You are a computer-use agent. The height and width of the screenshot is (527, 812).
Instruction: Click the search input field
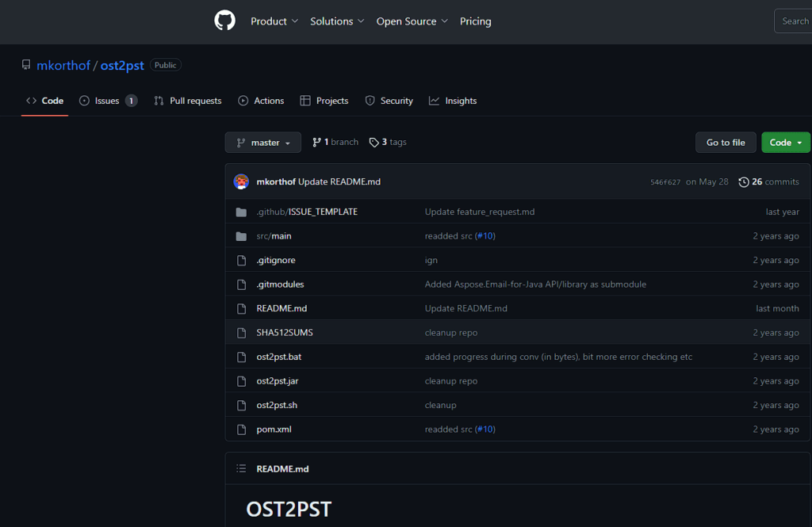click(795, 21)
